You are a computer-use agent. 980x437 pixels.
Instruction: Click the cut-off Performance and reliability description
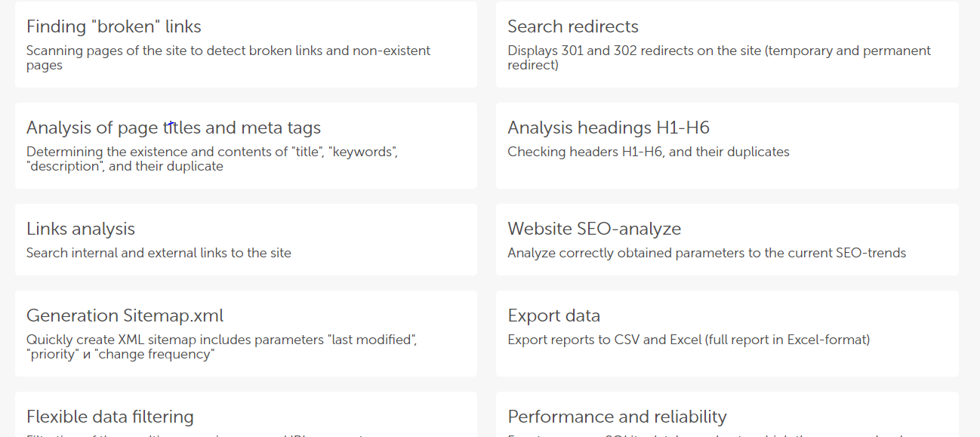[x=710, y=434]
